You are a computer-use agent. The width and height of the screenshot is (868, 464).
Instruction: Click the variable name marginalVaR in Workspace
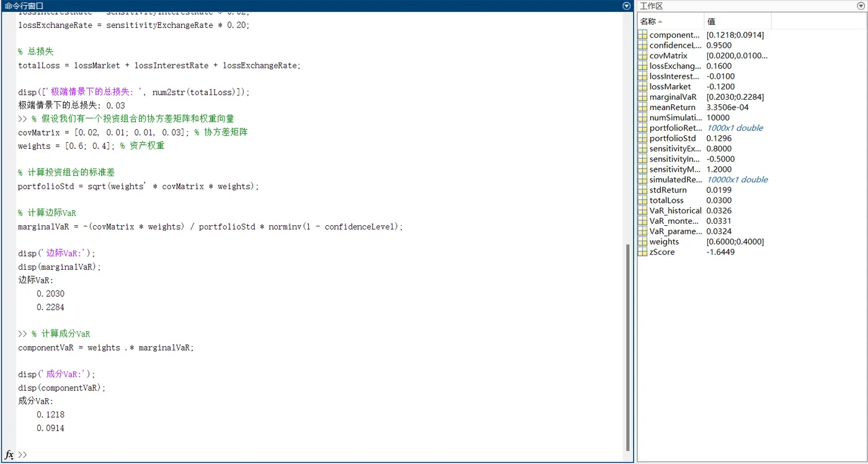click(x=673, y=97)
